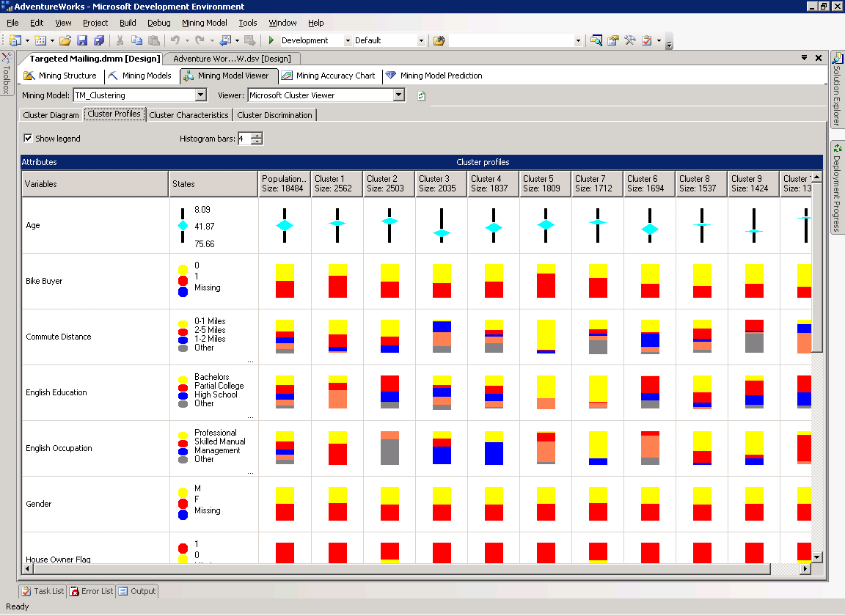Expand the Find combo box dropdown

(x=578, y=40)
